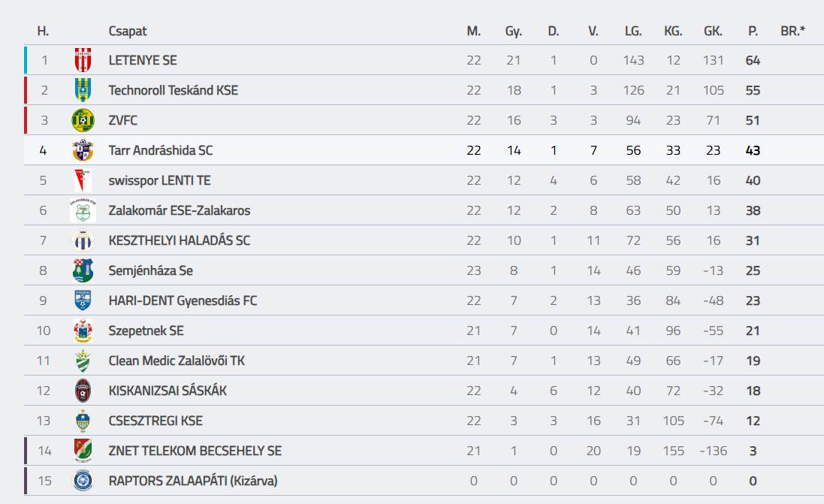Click the P. points column header
This screenshot has width=824, height=504.
[753, 31]
